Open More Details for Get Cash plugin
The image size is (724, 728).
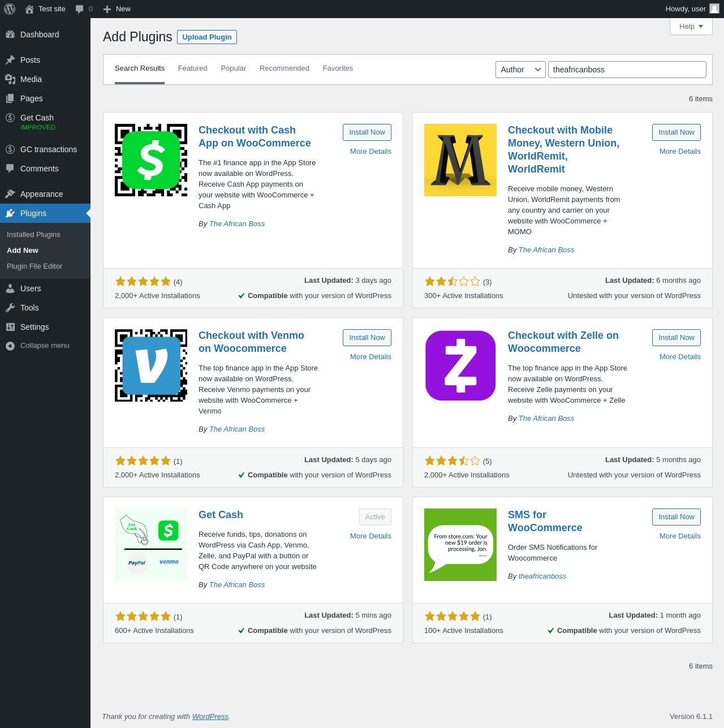pyautogui.click(x=370, y=536)
